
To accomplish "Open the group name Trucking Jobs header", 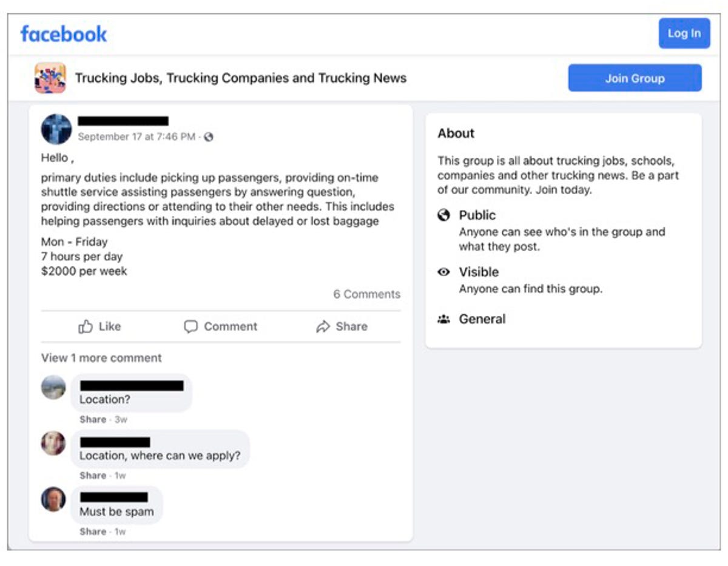I will click(241, 78).
